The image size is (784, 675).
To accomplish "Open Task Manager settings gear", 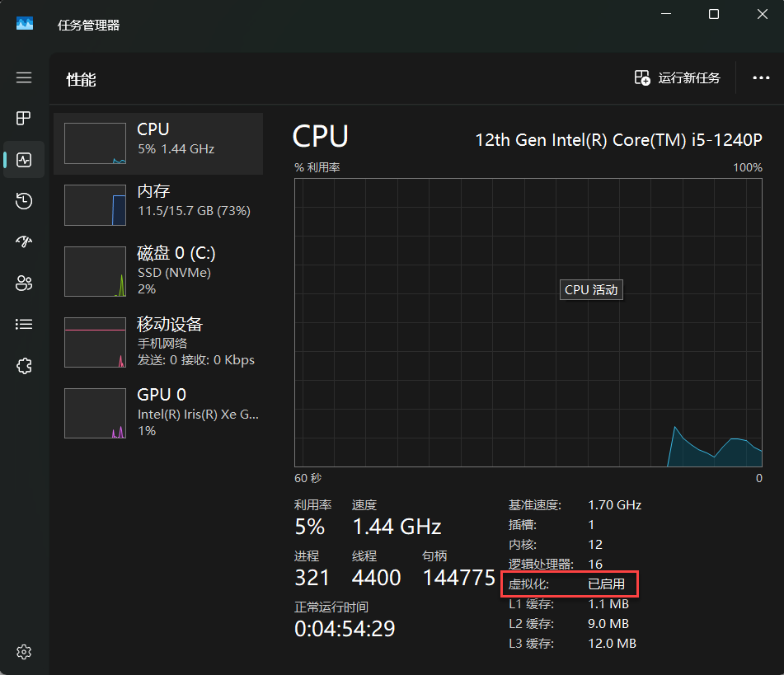I will tap(24, 652).
